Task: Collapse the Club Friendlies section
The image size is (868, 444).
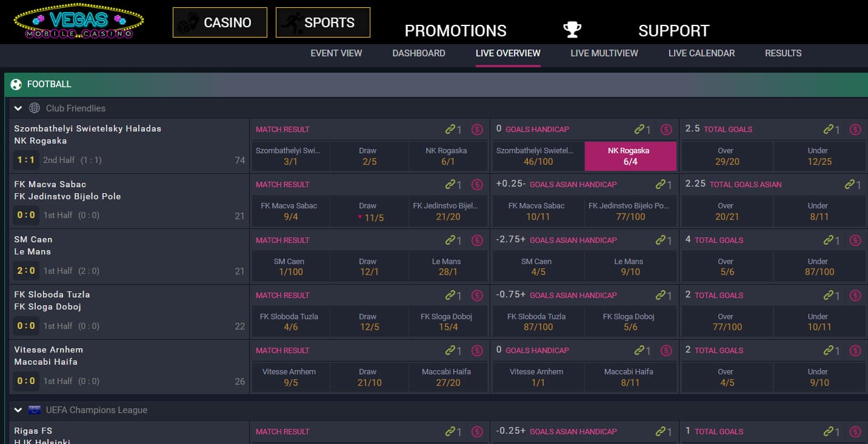Action: 18,108
